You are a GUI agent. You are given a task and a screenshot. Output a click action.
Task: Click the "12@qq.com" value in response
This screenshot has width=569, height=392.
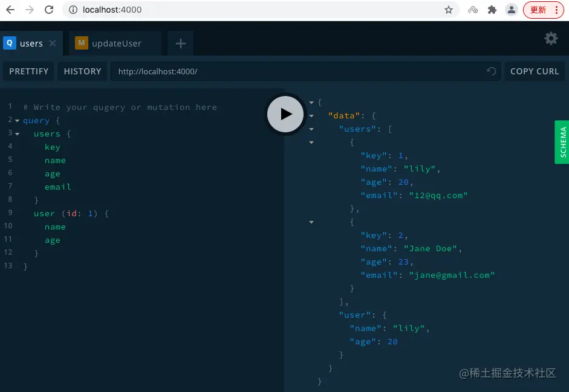(x=438, y=196)
